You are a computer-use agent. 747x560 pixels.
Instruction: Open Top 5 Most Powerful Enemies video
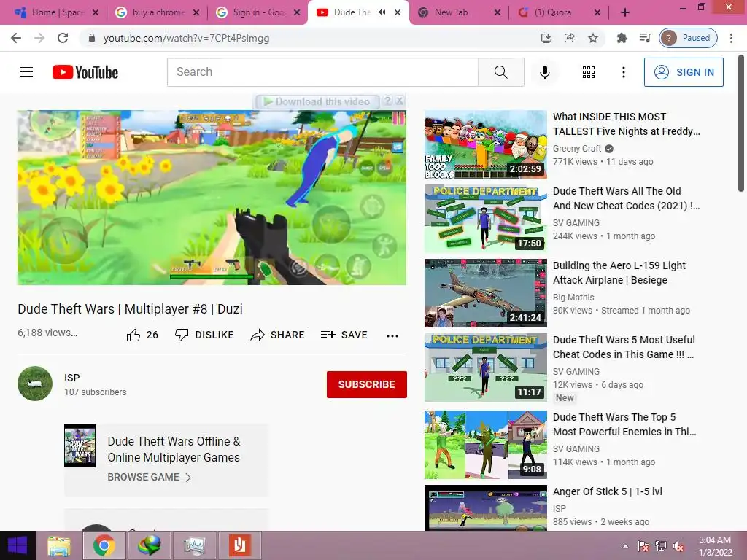tap(485, 445)
